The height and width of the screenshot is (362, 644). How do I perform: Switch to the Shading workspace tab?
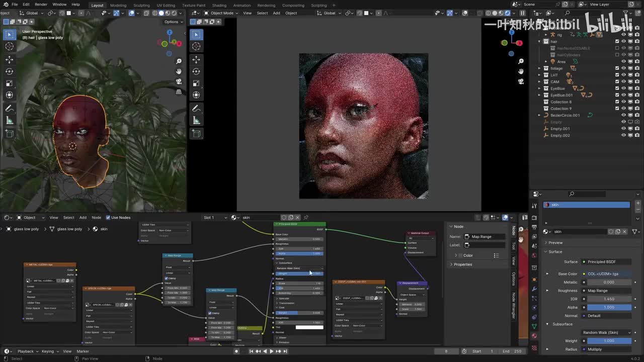pyautogui.click(x=219, y=6)
